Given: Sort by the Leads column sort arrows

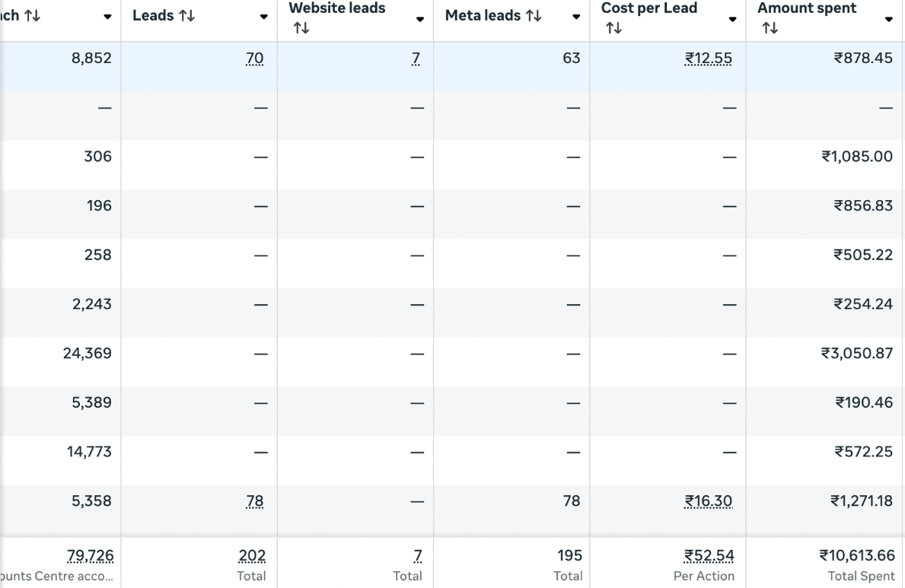Looking at the screenshot, I should point(187,16).
